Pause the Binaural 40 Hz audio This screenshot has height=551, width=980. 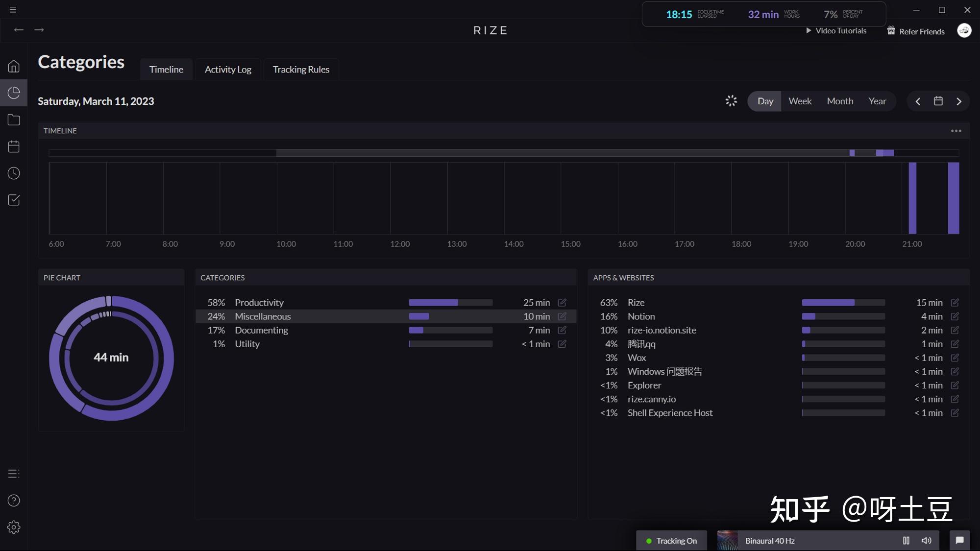point(906,541)
